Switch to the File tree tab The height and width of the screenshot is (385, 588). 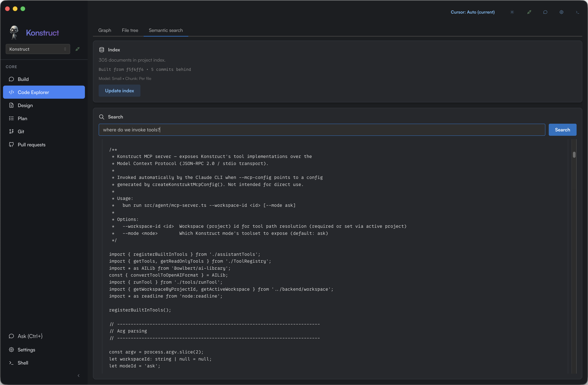(x=130, y=30)
